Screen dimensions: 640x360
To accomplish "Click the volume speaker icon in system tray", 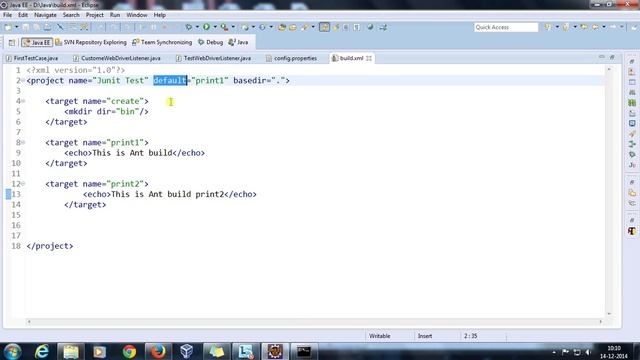I will 588,352.
